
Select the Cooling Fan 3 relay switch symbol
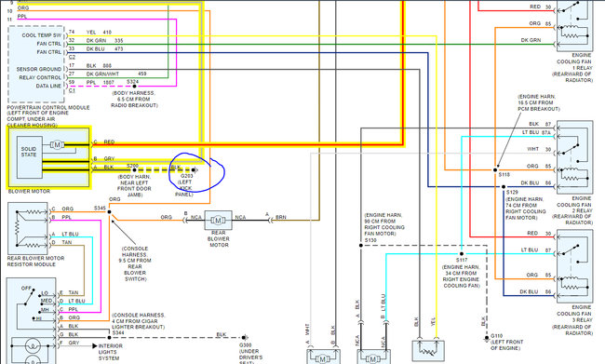point(571,249)
